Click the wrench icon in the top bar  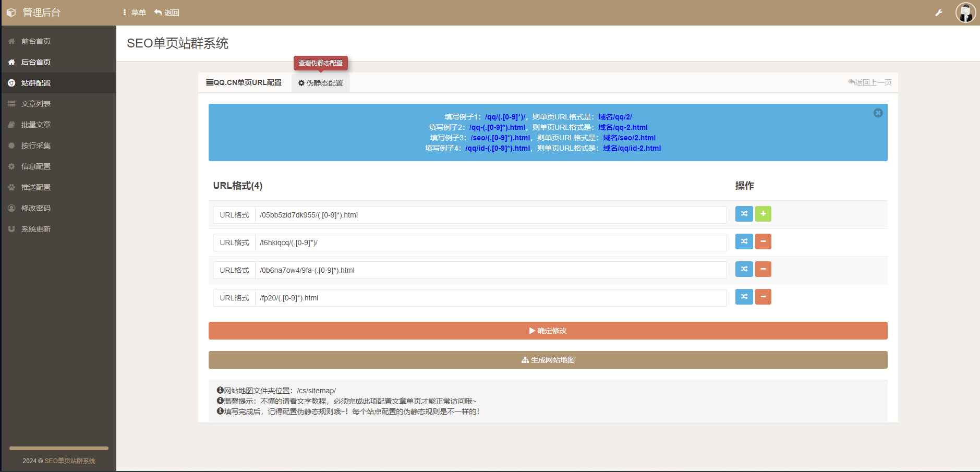point(939,11)
